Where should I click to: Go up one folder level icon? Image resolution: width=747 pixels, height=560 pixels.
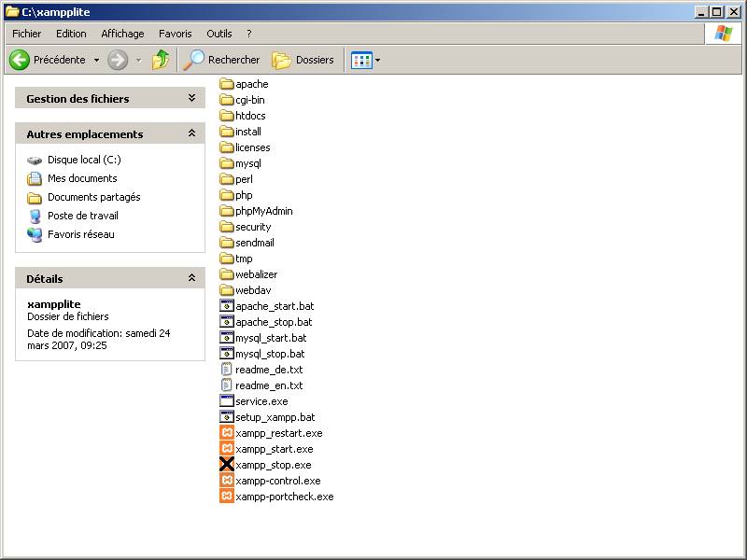tap(161, 60)
